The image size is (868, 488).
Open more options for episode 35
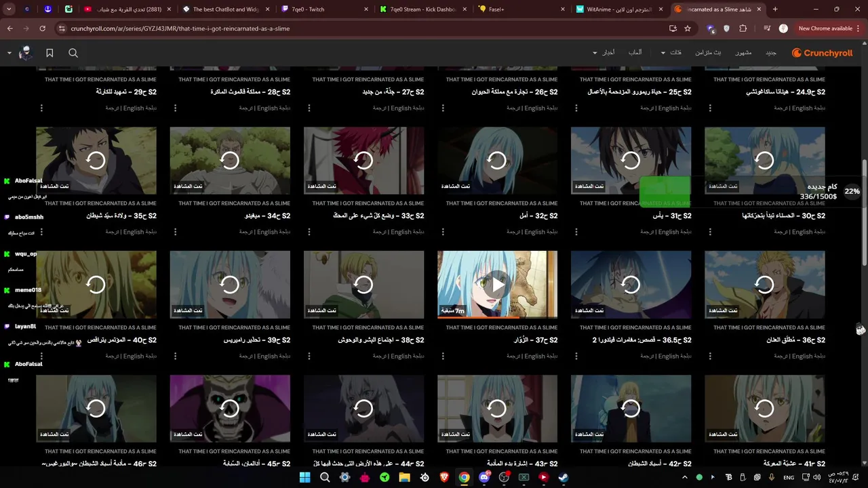click(41, 232)
